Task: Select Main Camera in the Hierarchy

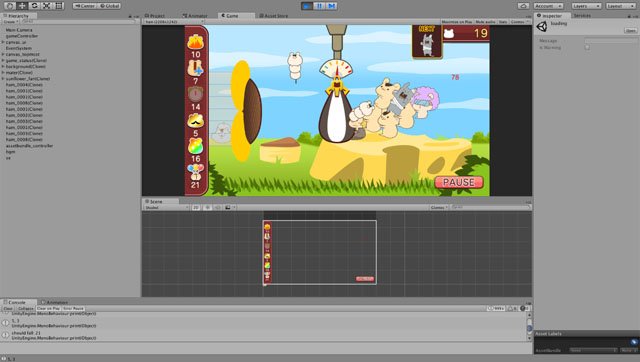Action: tap(19, 30)
